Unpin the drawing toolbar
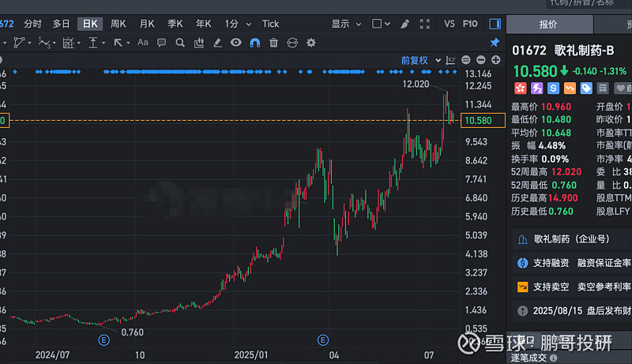Image resolution: width=632 pixels, height=364 pixels. 495,43
